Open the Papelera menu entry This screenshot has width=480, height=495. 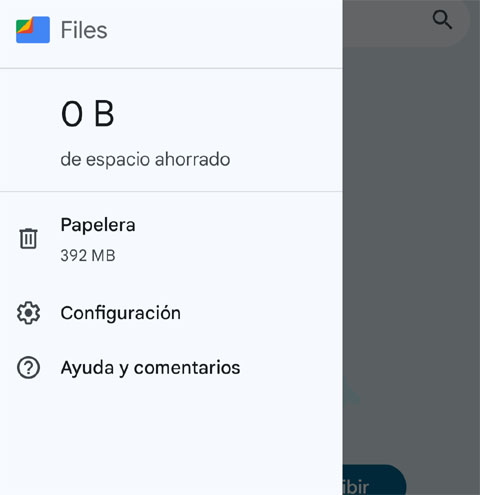pyautogui.click(x=171, y=239)
